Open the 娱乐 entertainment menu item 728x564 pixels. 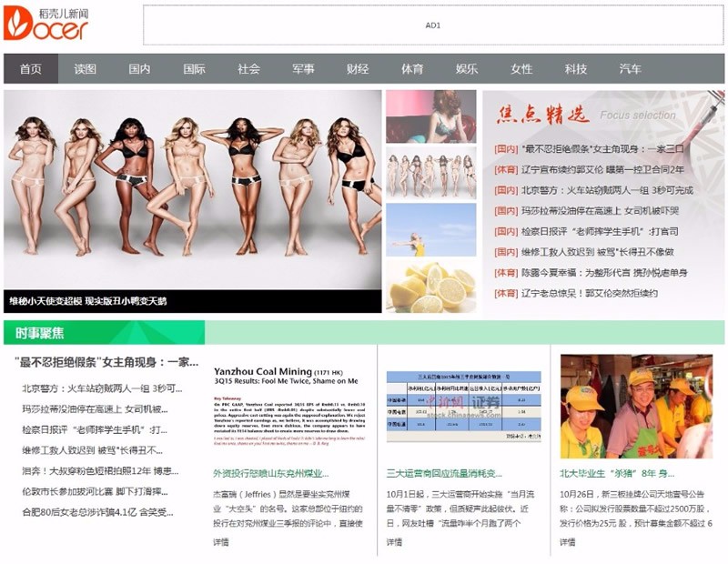click(467, 67)
